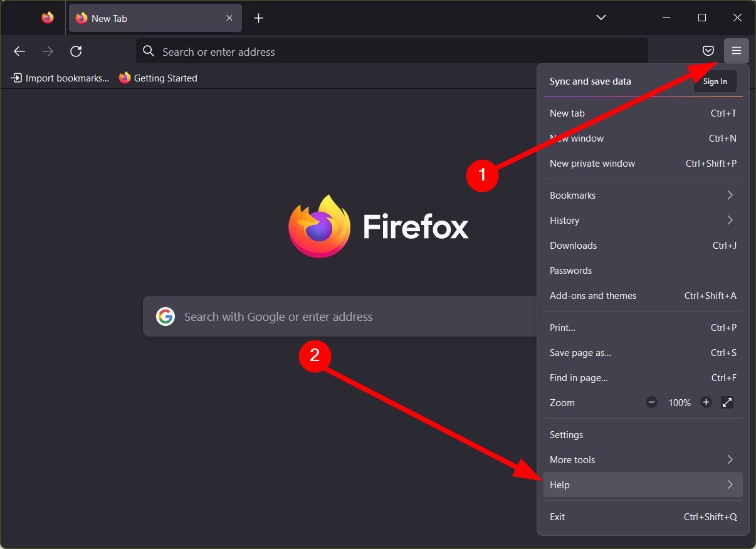Open a new tab with plus button

tap(258, 18)
